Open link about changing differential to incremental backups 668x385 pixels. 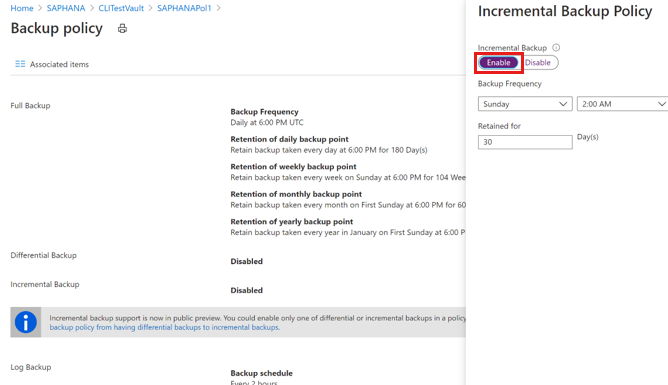coord(164,328)
